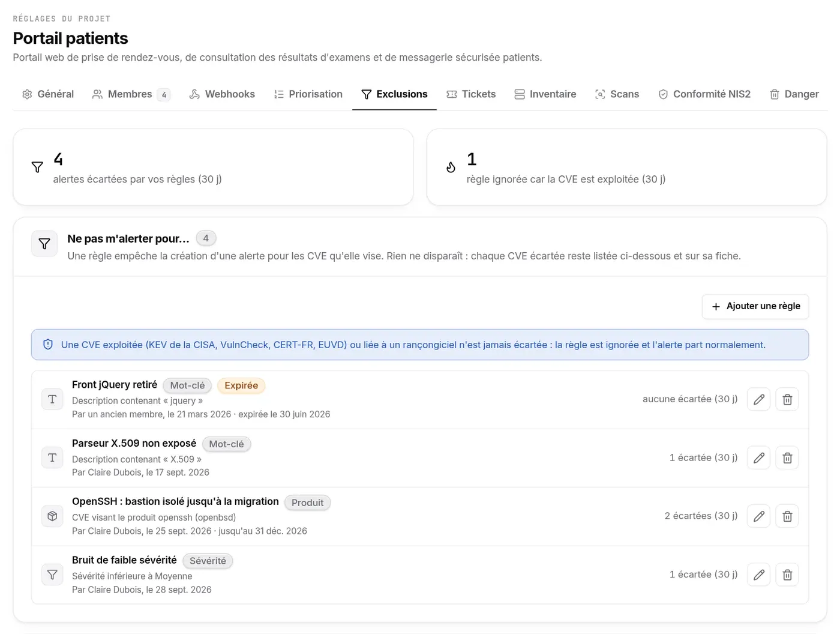The height and width of the screenshot is (634, 840).
Task: Click the 'Description contenant « jquery »' line
Action: click(x=137, y=401)
